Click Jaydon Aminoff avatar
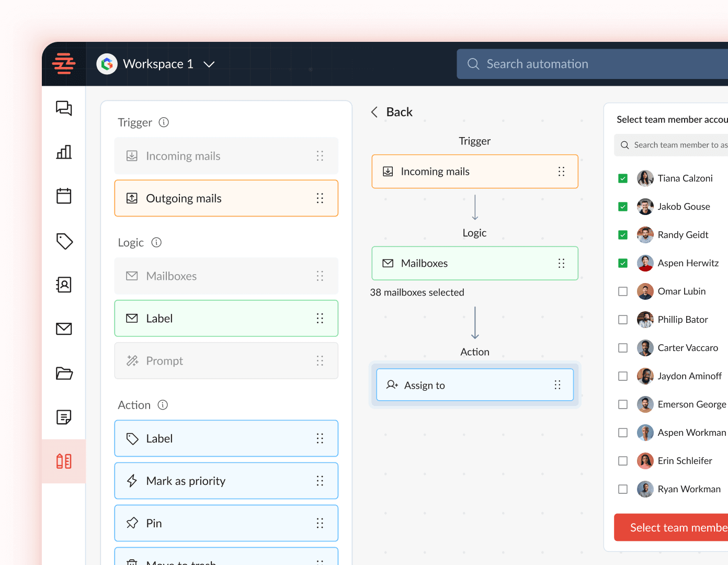 click(x=645, y=376)
